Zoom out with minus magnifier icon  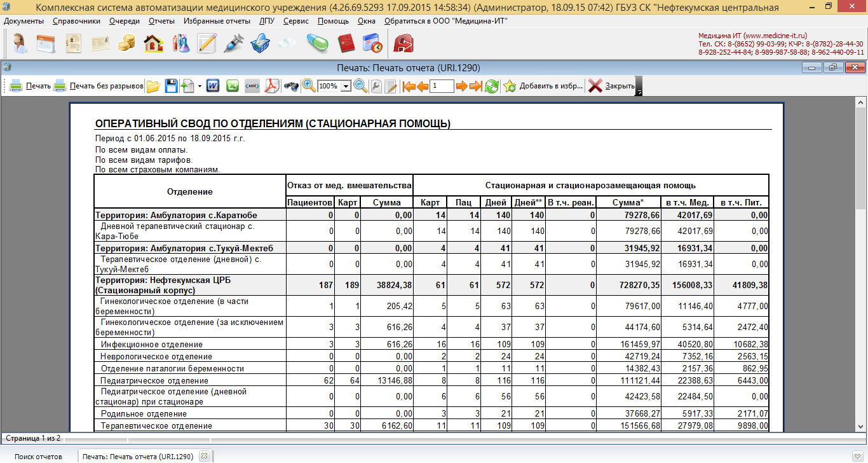[x=361, y=86]
